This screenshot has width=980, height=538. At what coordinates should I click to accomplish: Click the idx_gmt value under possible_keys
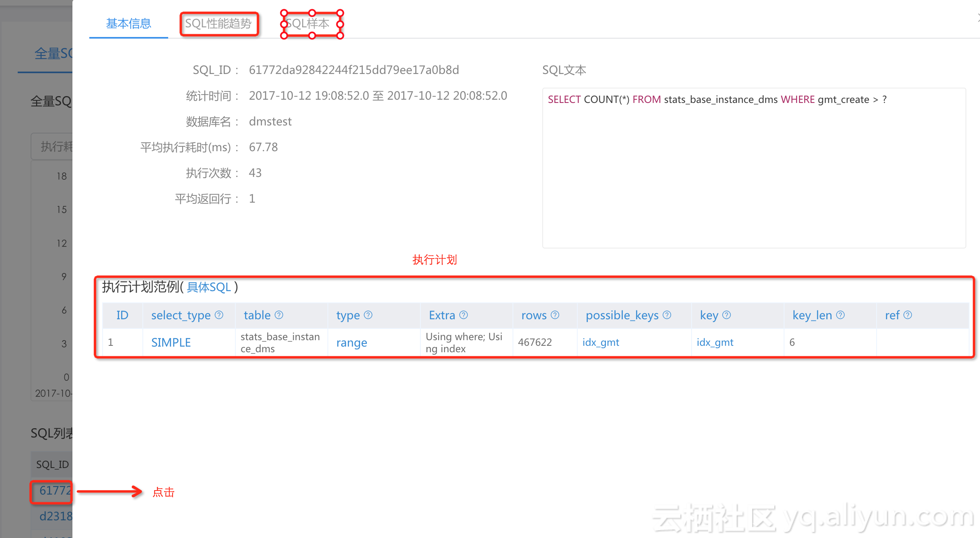(601, 342)
